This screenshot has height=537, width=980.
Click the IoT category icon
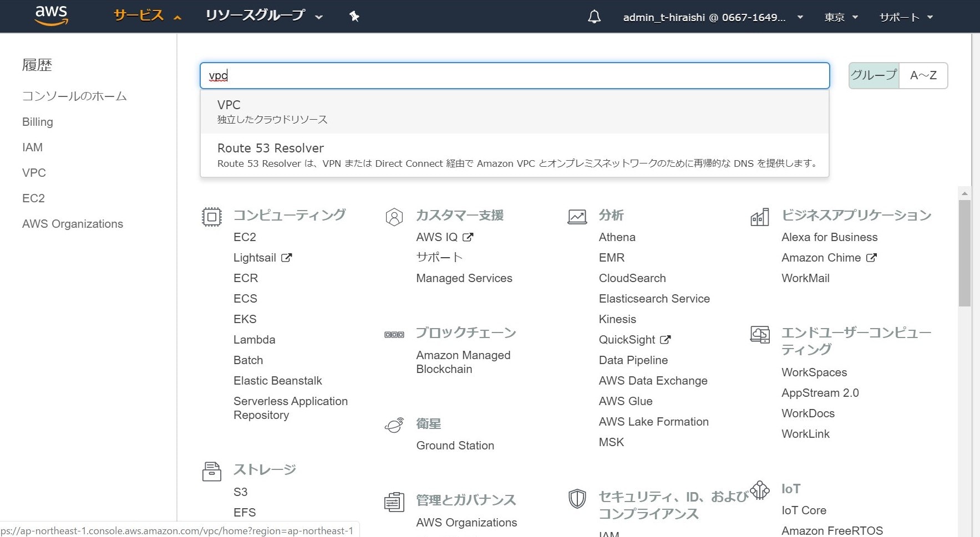760,490
